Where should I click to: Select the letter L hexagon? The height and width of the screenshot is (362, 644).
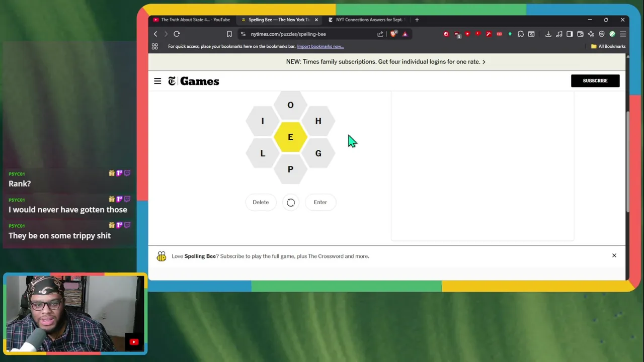262,153
